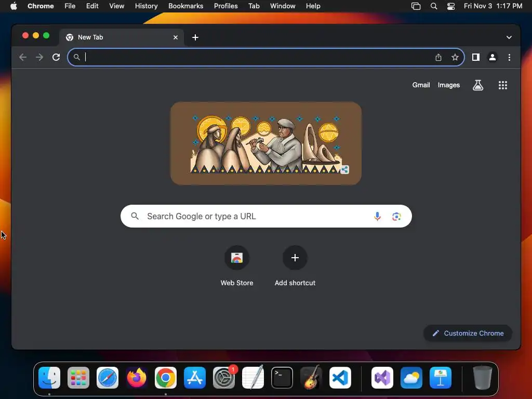Open GarageBand from the Dock
Image resolution: width=532 pixels, height=399 pixels.
click(x=311, y=377)
